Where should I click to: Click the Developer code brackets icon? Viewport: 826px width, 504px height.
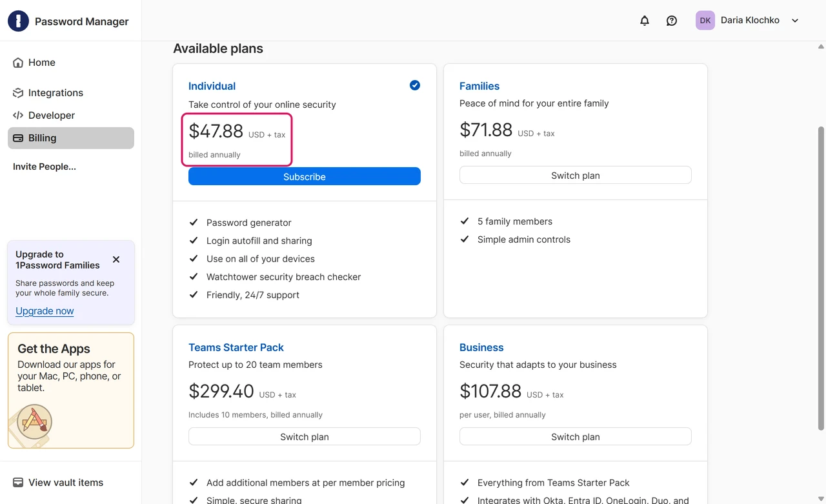[x=18, y=116]
